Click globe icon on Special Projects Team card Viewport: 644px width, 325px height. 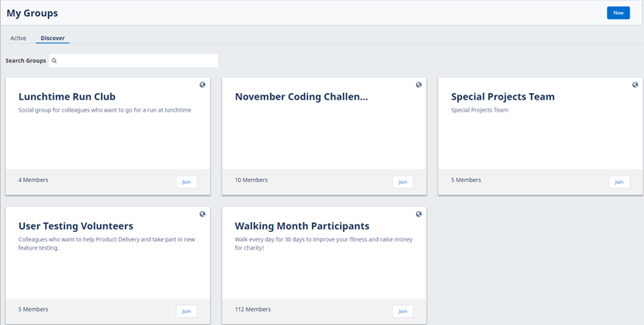635,85
